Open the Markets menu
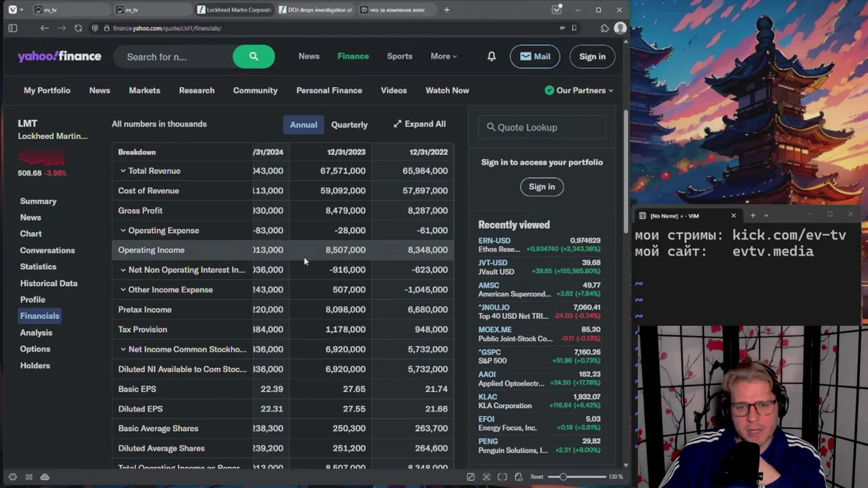868x488 pixels. click(144, 90)
